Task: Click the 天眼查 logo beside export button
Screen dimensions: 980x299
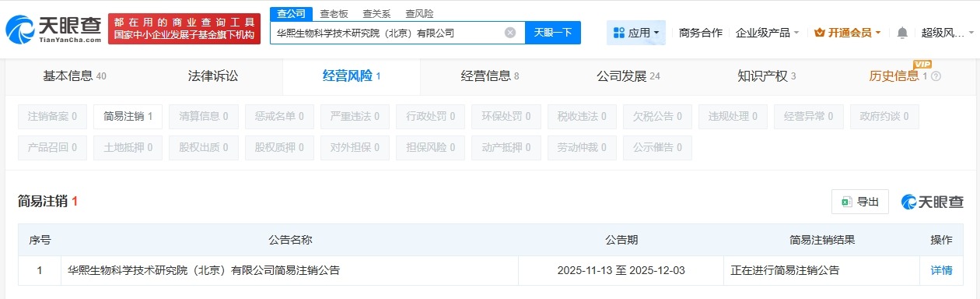Action: pos(932,202)
